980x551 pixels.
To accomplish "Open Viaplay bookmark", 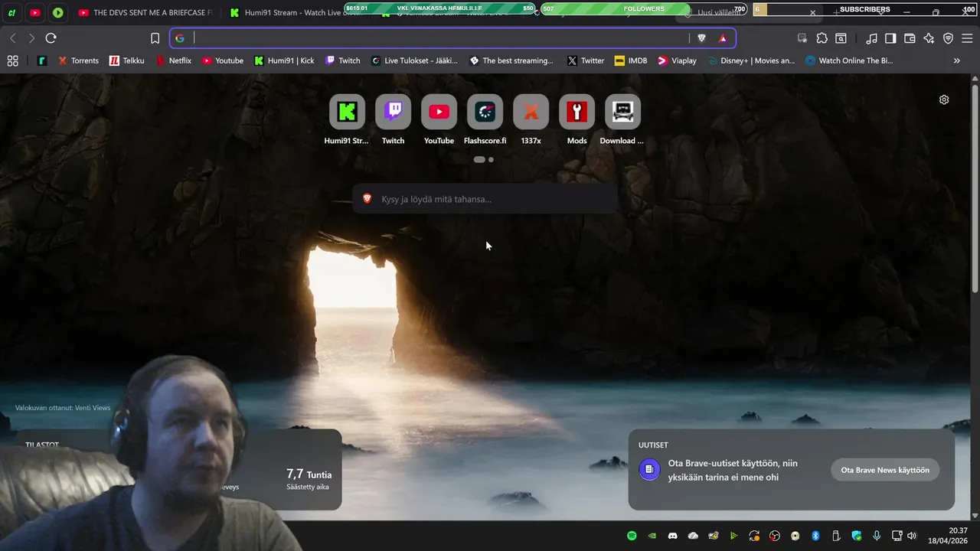I will click(x=677, y=60).
